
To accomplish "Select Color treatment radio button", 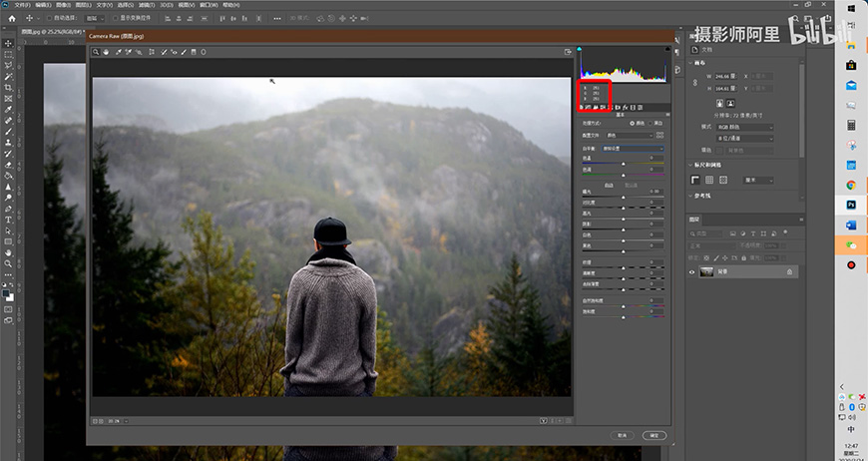I will pyautogui.click(x=633, y=124).
